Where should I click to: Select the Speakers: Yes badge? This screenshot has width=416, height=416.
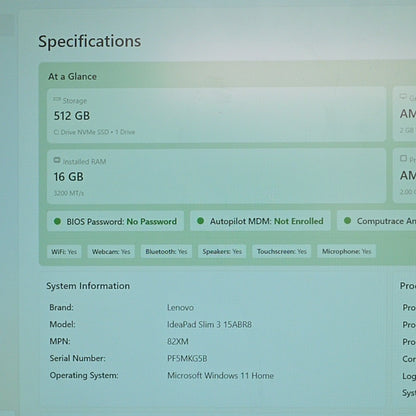click(222, 251)
